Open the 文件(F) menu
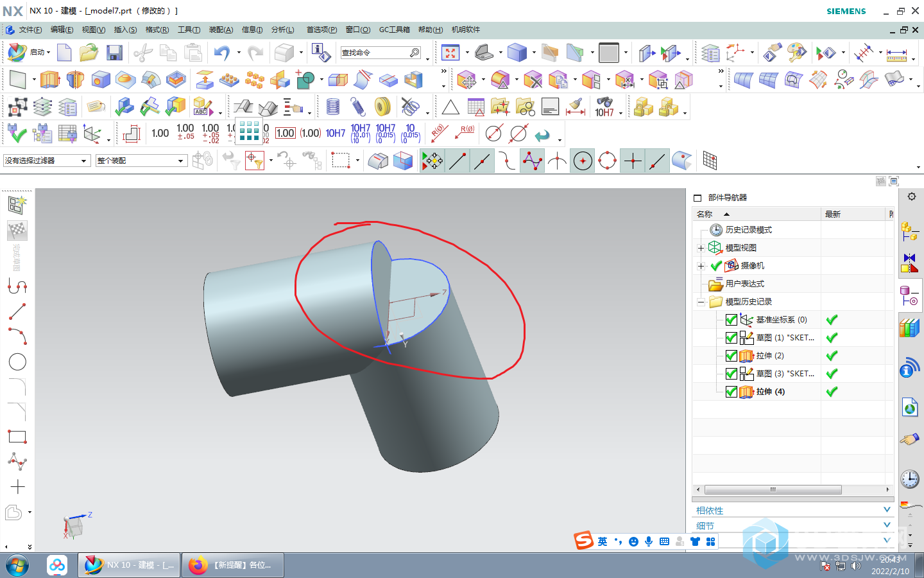 coord(30,30)
